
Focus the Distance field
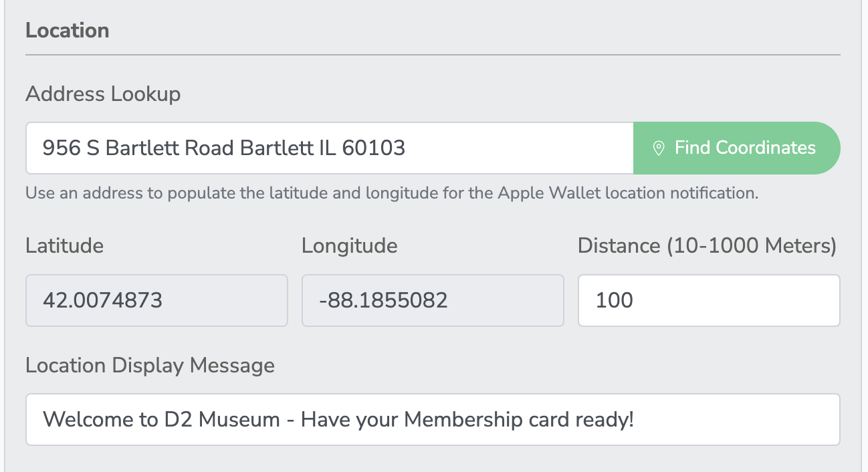coord(709,300)
